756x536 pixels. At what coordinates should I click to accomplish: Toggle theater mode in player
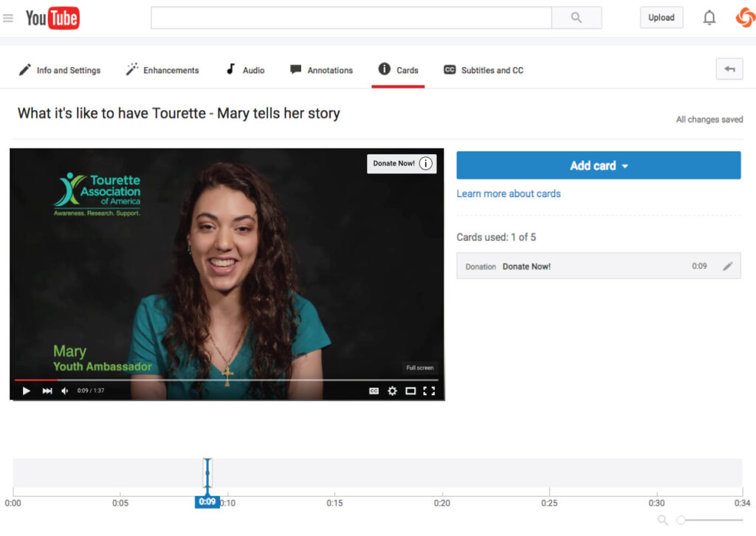410,391
